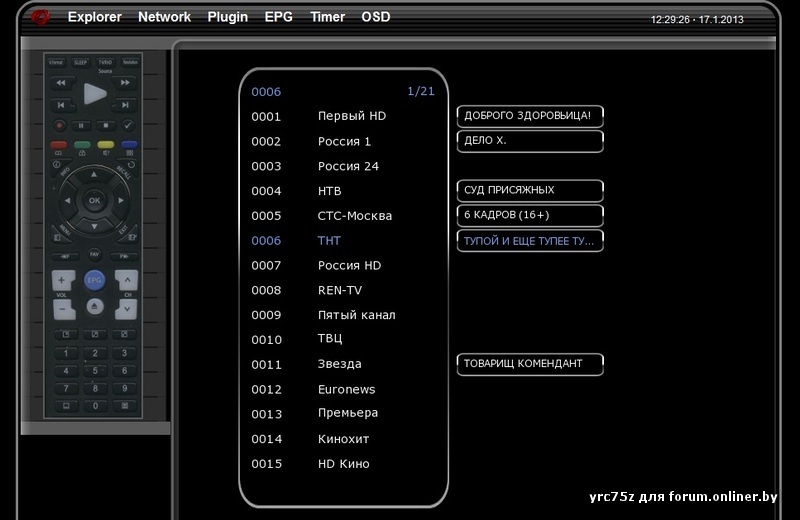The width and height of the screenshot is (800, 520).
Task: Click the fast-forward button on the remote
Action: coord(125,82)
